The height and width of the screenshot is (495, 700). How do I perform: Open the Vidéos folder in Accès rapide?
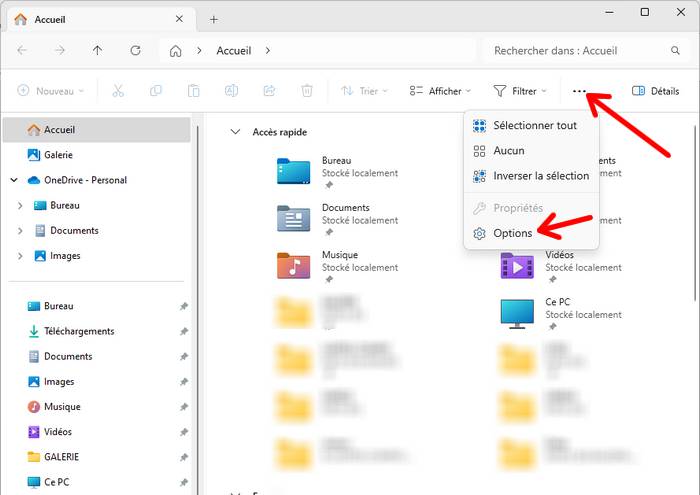click(x=517, y=266)
